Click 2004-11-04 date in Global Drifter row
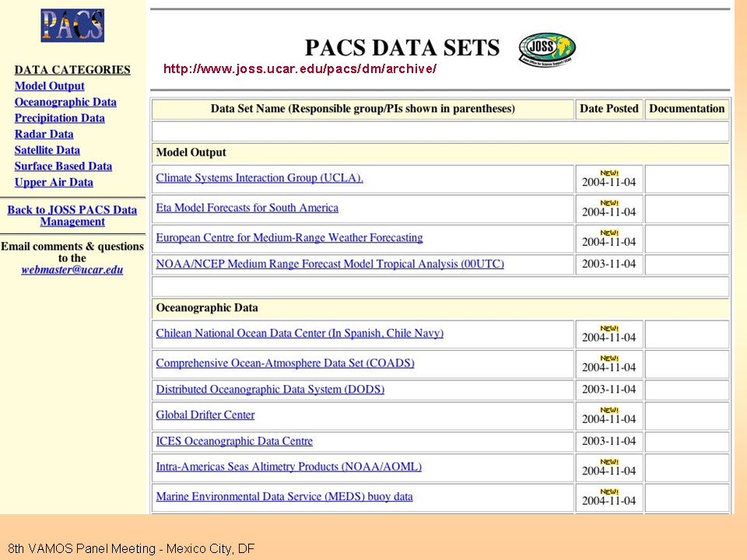The width and height of the screenshot is (747, 560). pos(608,419)
